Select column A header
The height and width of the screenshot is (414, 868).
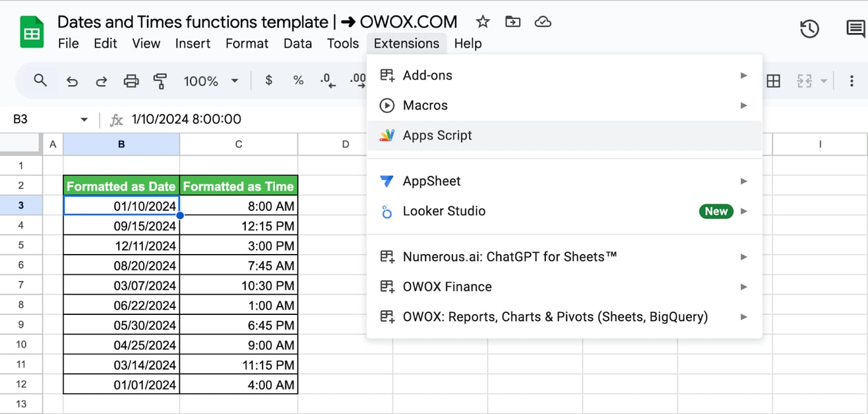pyautogui.click(x=53, y=144)
